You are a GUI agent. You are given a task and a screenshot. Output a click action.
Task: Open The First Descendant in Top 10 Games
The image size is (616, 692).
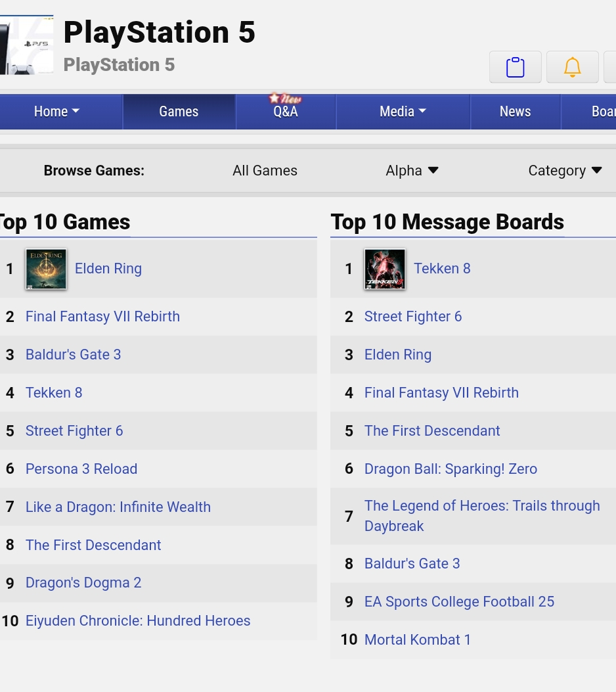click(x=93, y=545)
